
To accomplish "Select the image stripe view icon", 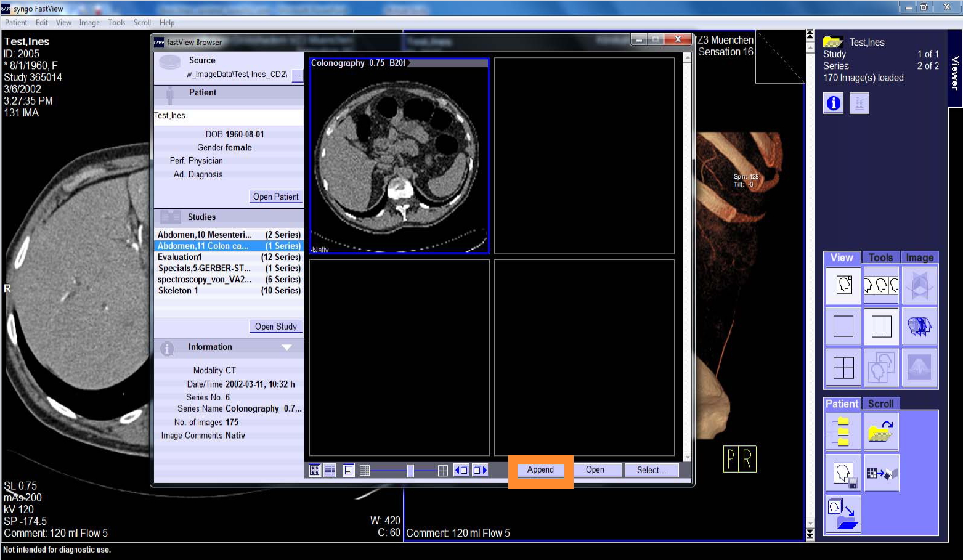I will pyautogui.click(x=881, y=285).
